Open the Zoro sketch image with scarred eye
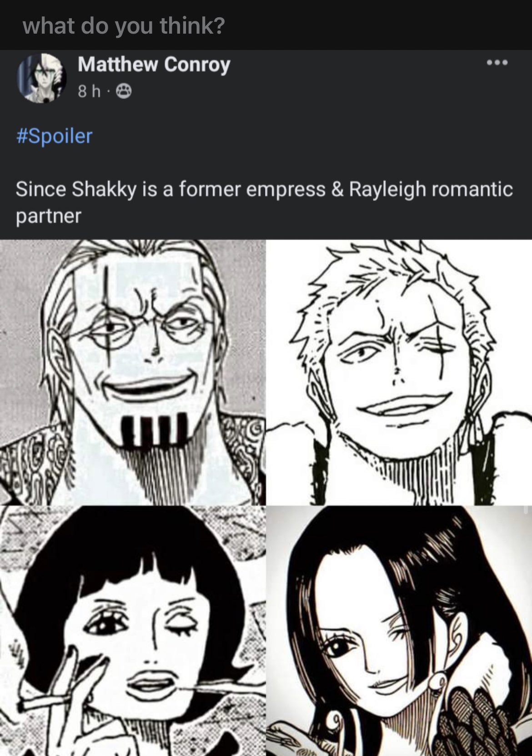The width and height of the screenshot is (532, 756). click(399, 372)
